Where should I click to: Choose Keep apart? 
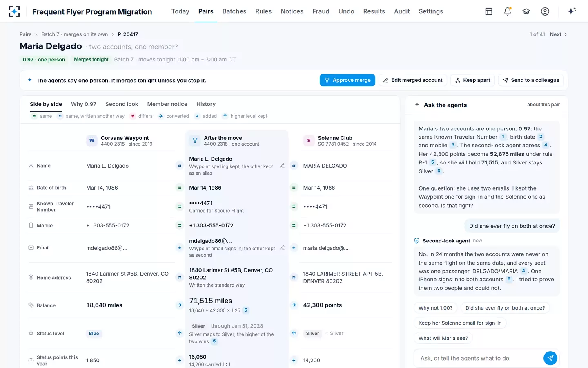[x=473, y=80]
